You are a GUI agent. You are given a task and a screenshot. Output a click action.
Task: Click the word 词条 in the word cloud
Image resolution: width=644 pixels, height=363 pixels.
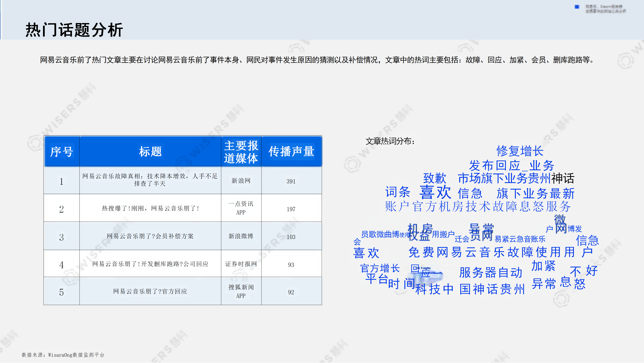pyautogui.click(x=398, y=192)
